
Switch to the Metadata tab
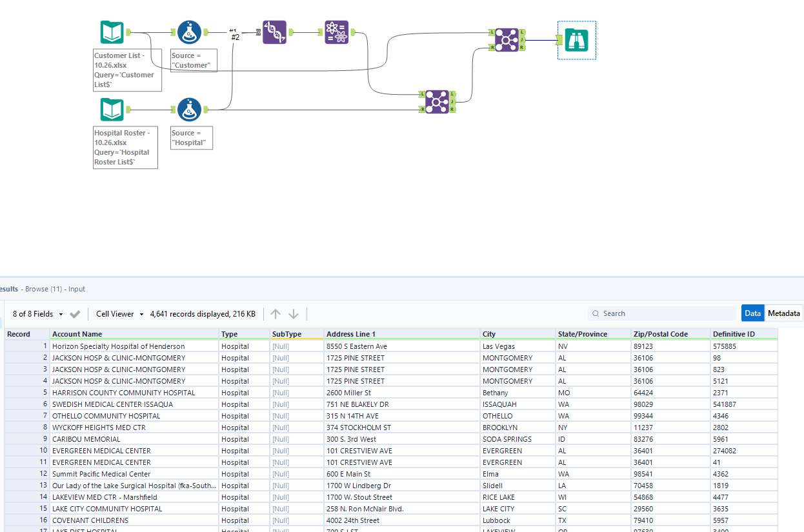tap(783, 313)
